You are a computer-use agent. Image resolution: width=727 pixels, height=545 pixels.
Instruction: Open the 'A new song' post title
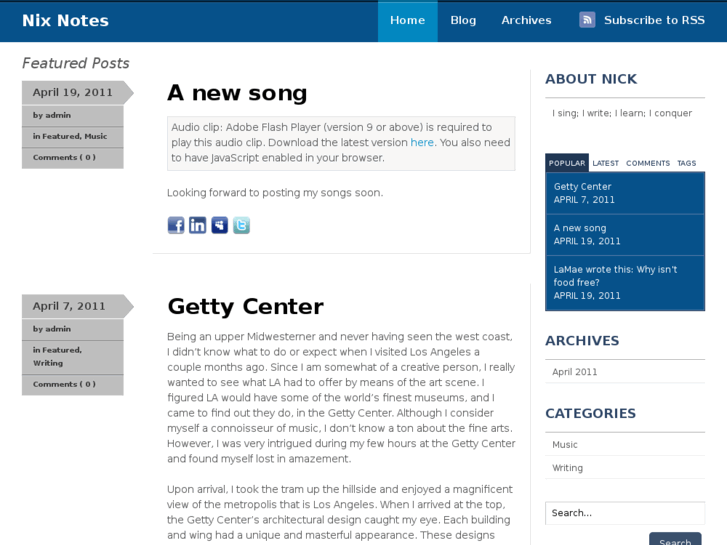point(237,93)
